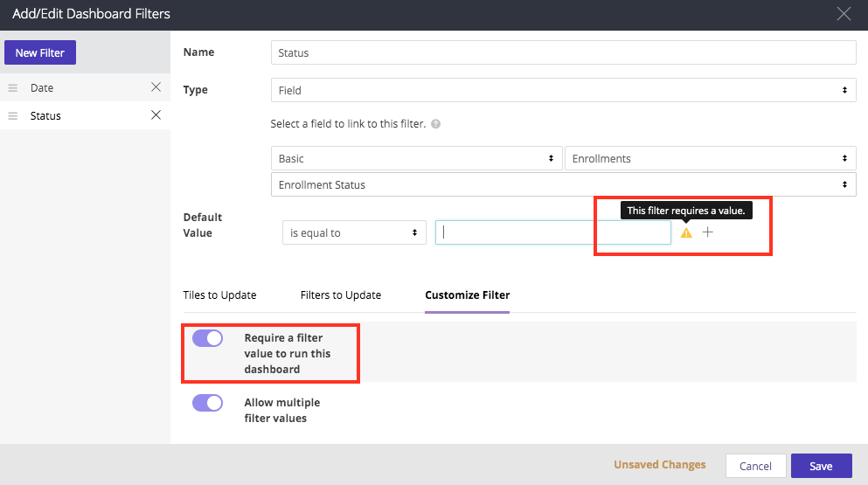Click the yellow warning triangle icon
The height and width of the screenshot is (485, 868).
coord(686,233)
